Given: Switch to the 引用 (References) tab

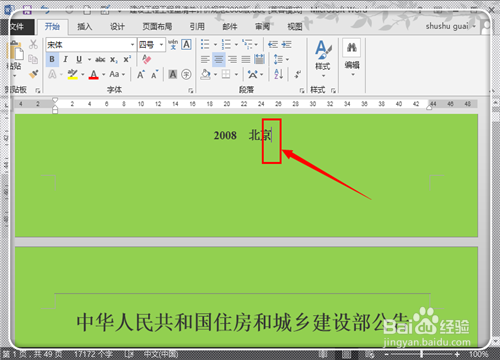Looking at the screenshot, I should (x=197, y=27).
